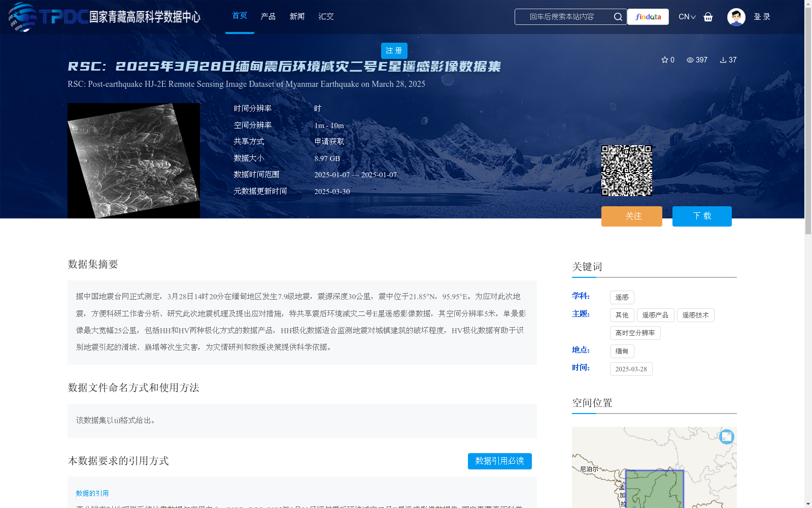
Task: Click the 申请获取 sharing method value
Action: point(329,142)
